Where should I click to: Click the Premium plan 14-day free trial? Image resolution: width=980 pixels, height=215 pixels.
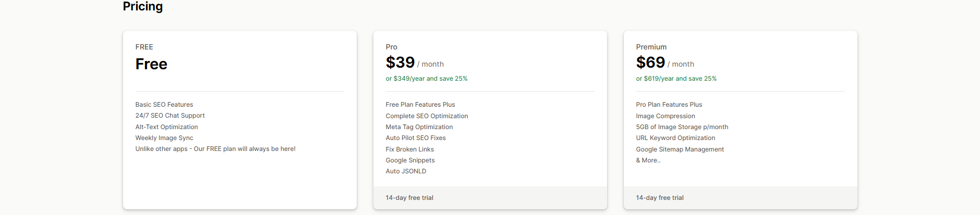pyautogui.click(x=660, y=198)
